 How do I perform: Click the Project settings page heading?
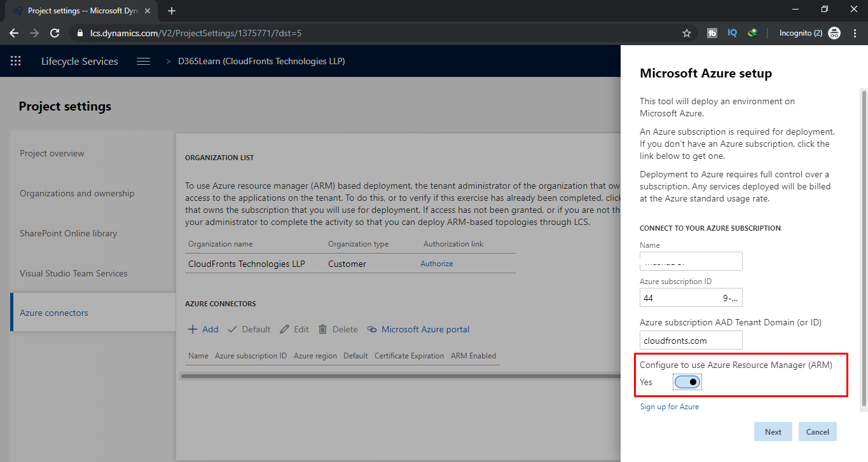pyautogui.click(x=65, y=106)
